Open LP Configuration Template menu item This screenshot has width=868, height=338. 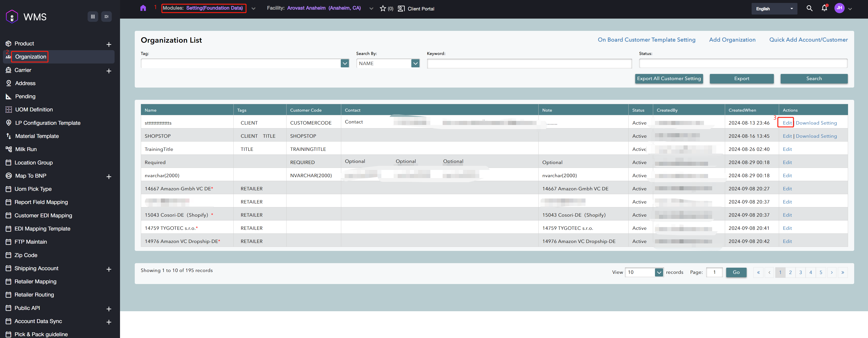(x=47, y=123)
